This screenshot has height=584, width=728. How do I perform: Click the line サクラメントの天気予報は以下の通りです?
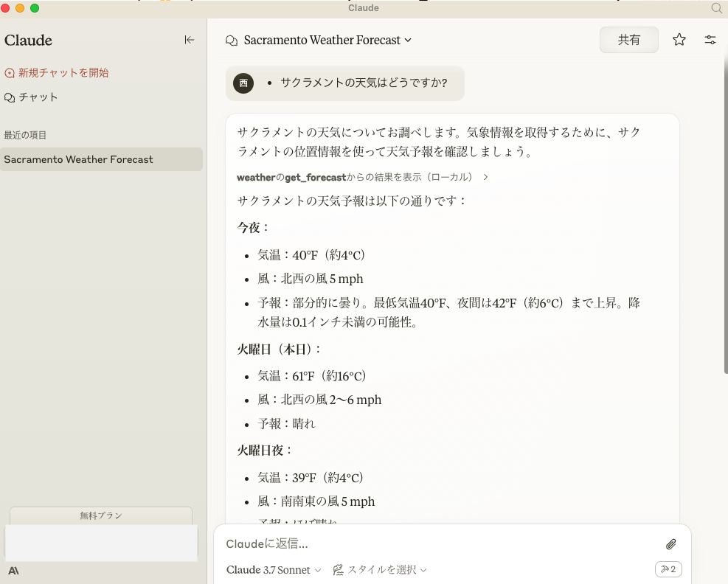pos(352,201)
